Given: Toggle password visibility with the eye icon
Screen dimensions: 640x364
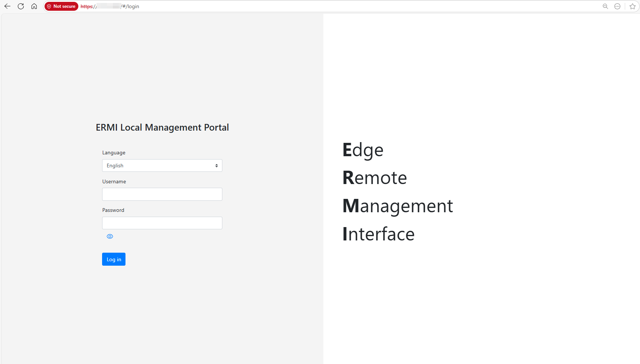Looking at the screenshot, I should [x=110, y=236].
